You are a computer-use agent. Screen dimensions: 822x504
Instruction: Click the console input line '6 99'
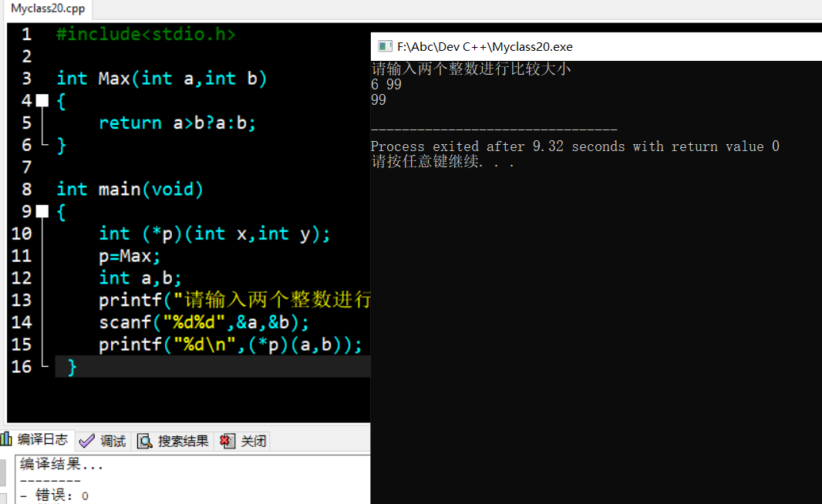(386, 84)
